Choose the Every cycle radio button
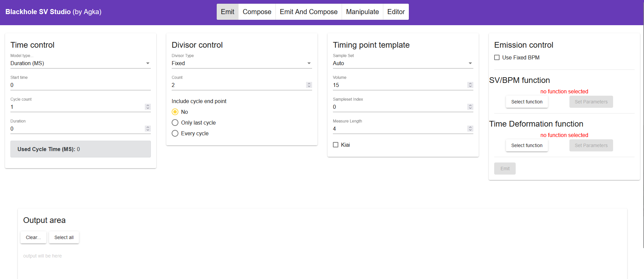This screenshot has height=279, width=644. point(175,133)
